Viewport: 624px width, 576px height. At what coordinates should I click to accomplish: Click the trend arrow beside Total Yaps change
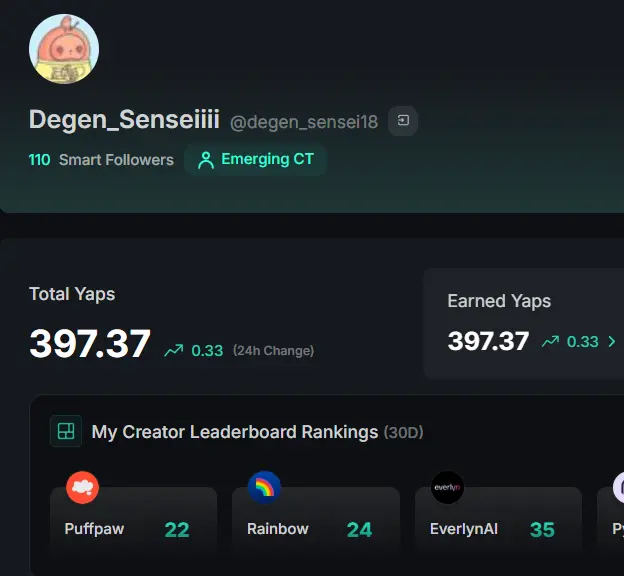pos(174,350)
